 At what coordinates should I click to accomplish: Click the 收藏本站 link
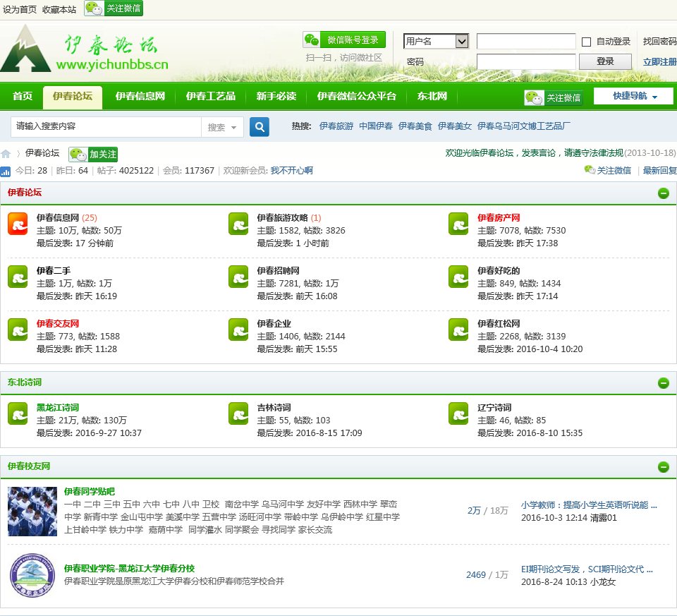[59, 9]
